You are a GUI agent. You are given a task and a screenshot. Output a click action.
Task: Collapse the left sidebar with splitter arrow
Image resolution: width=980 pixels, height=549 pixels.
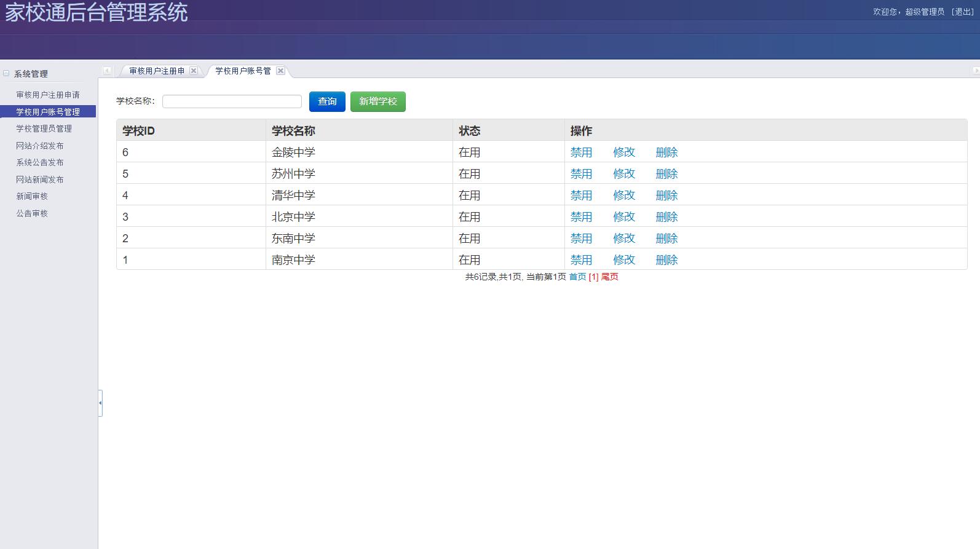click(x=100, y=403)
